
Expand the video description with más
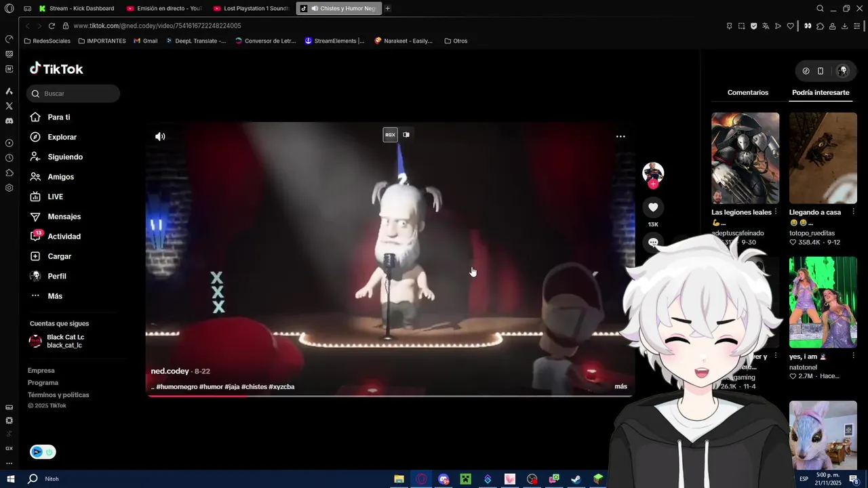click(x=620, y=386)
